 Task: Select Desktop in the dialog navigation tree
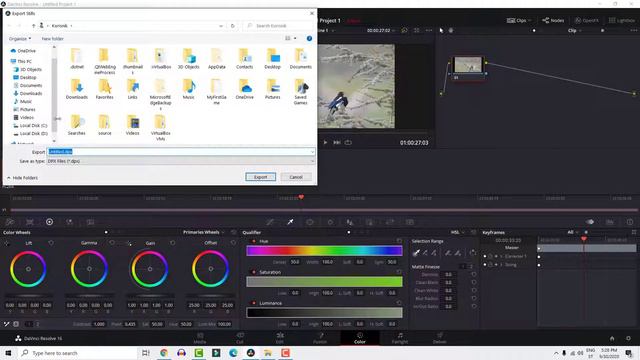tap(28, 78)
